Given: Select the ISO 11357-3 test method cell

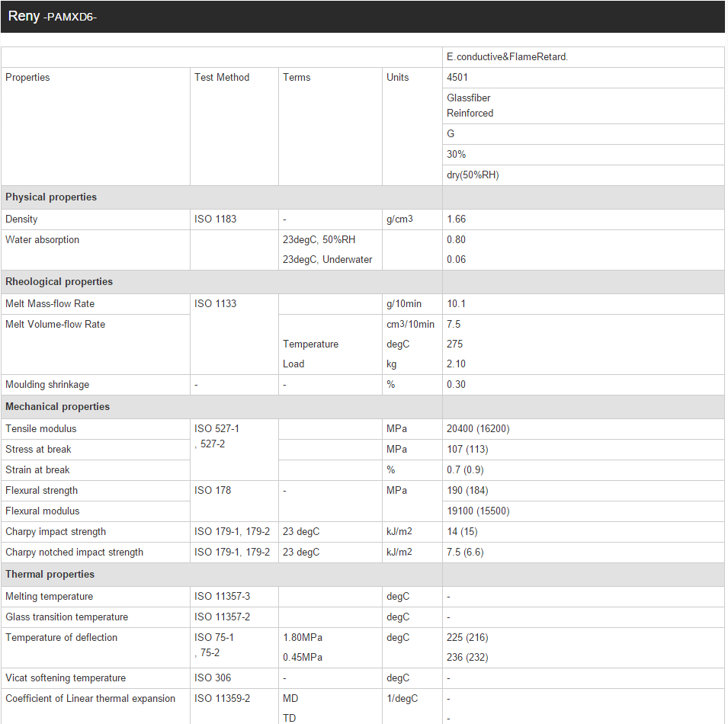Looking at the screenshot, I should point(222,596).
